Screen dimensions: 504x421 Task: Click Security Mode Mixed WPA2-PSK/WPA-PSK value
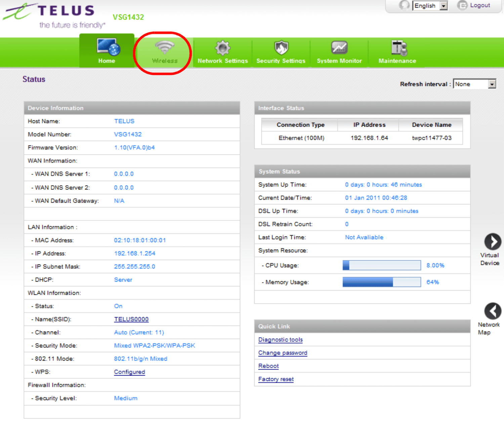[155, 345]
